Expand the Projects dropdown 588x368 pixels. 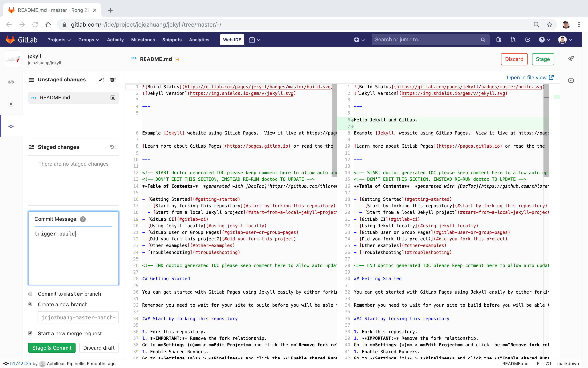point(59,40)
